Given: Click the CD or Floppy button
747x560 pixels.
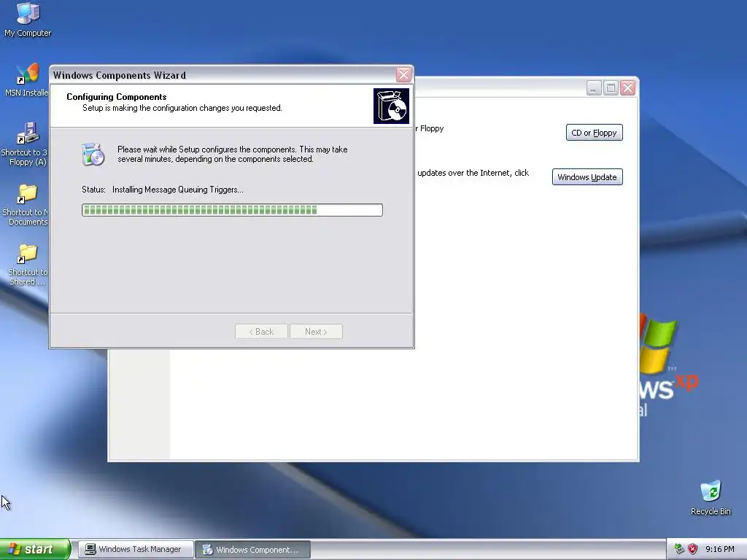Looking at the screenshot, I should [594, 133].
